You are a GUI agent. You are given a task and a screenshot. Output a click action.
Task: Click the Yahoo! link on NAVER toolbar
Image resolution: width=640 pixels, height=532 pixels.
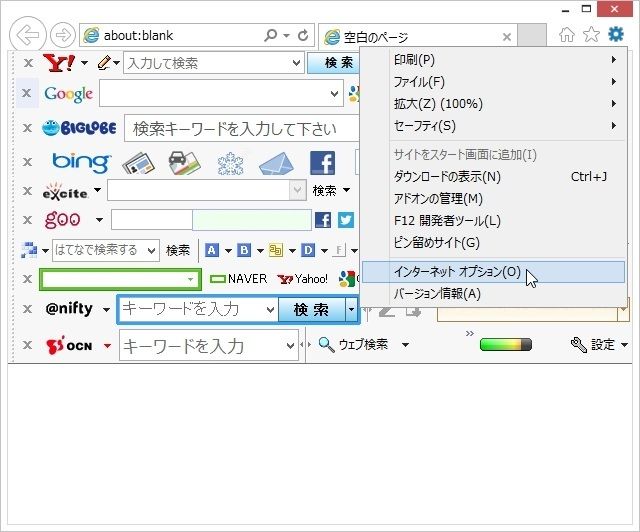point(302,279)
